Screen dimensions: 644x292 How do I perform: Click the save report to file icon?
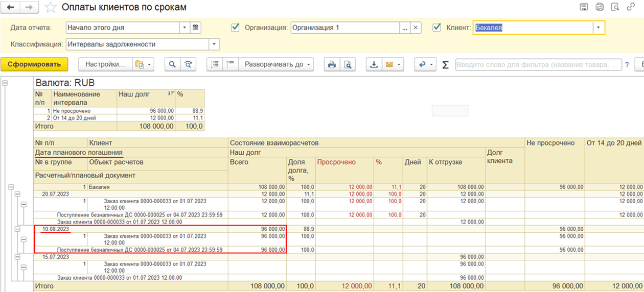coord(374,64)
